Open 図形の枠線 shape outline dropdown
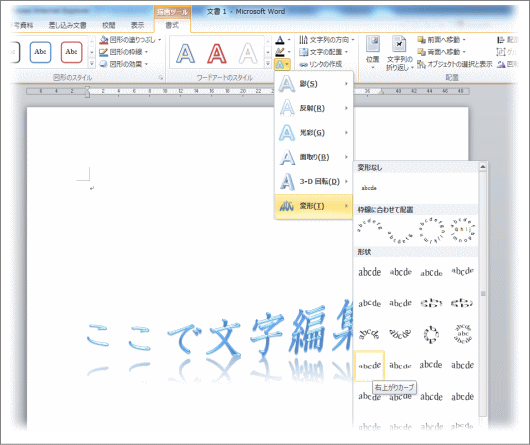This screenshot has height=445, width=530. (x=124, y=52)
